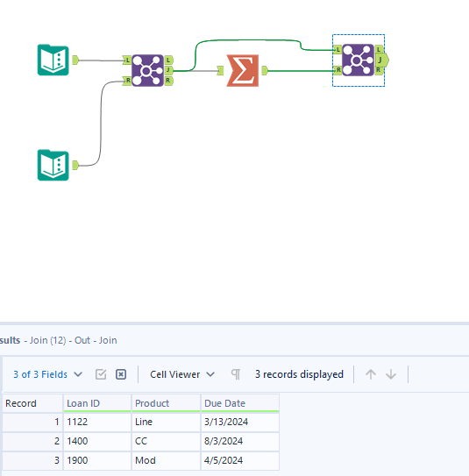The height and width of the screenshot is (476, 469).
Task: Click record number 3 row header
Action: tap(32, 460)
